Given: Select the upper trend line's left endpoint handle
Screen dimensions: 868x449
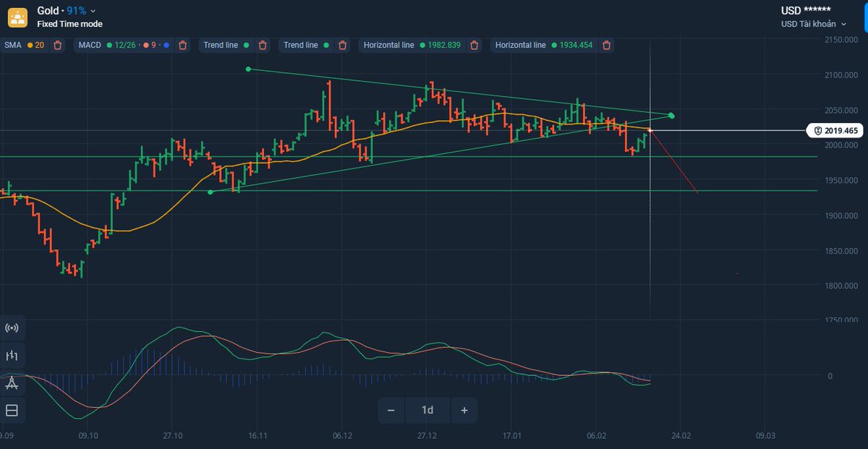Looking at the screenshot, I should (248, 69).
